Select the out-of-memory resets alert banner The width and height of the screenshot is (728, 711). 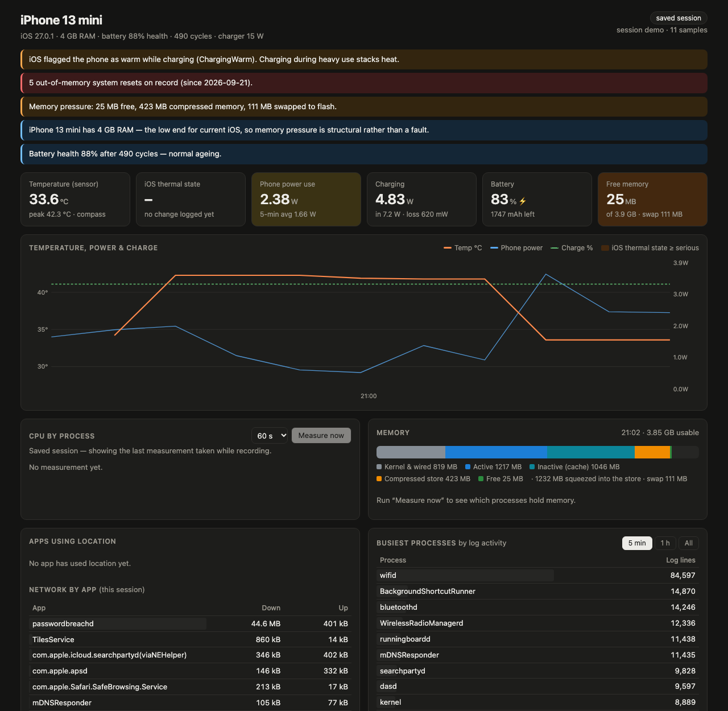coord(364,83)
